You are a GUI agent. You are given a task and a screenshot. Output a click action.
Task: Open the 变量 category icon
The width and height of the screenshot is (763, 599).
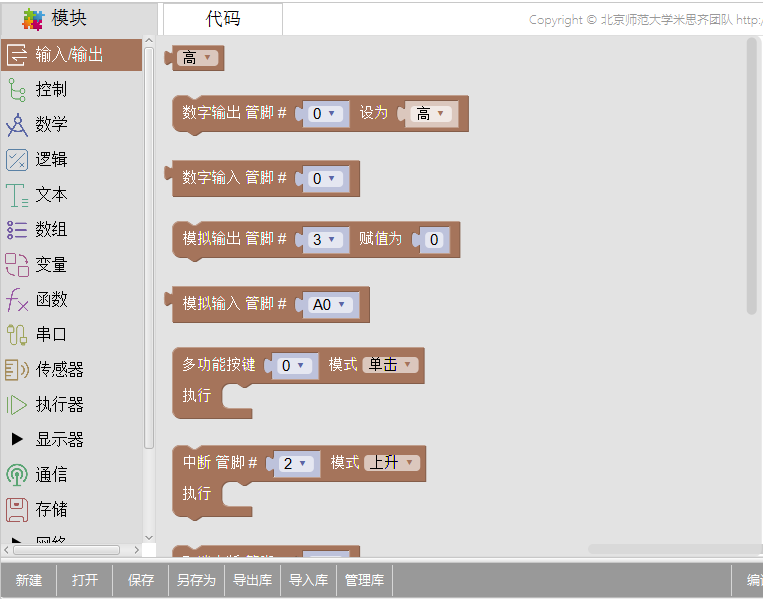click(17, 265)
